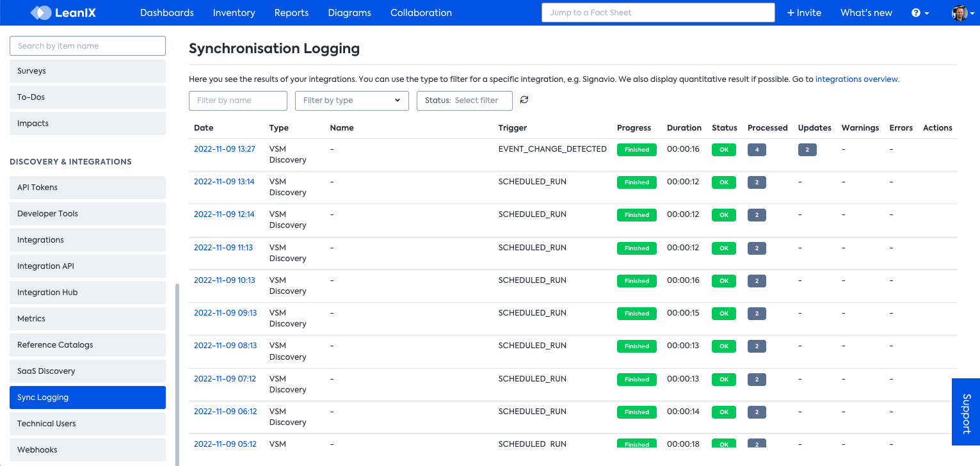Open log entry 2022-11-09 10:13
The height and width of the screenshot is (466, 980).
(x=225, y=280)
